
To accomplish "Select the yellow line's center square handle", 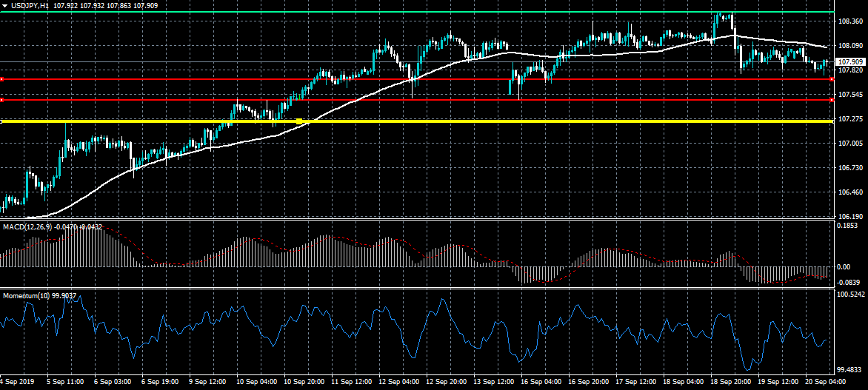I will (299, 121).
